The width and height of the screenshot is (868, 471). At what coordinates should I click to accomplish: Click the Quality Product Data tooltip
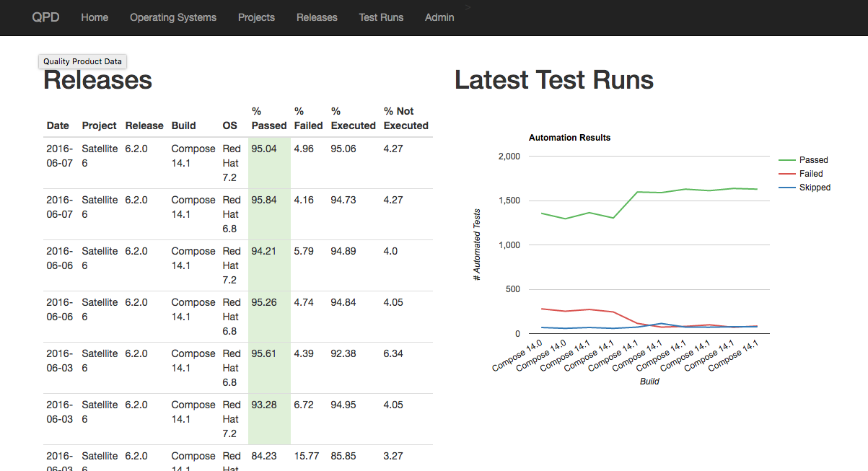(82, 61)
